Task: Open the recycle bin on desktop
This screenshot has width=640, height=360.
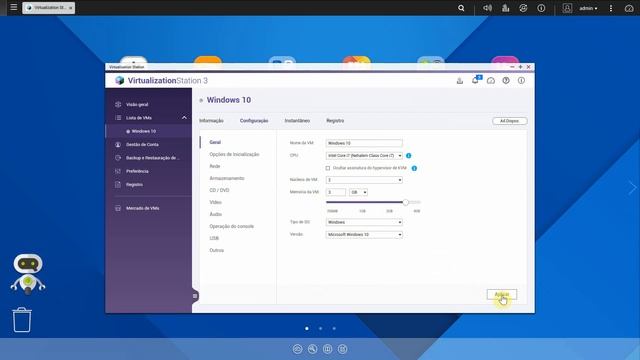Action: (x=22, y=320)
